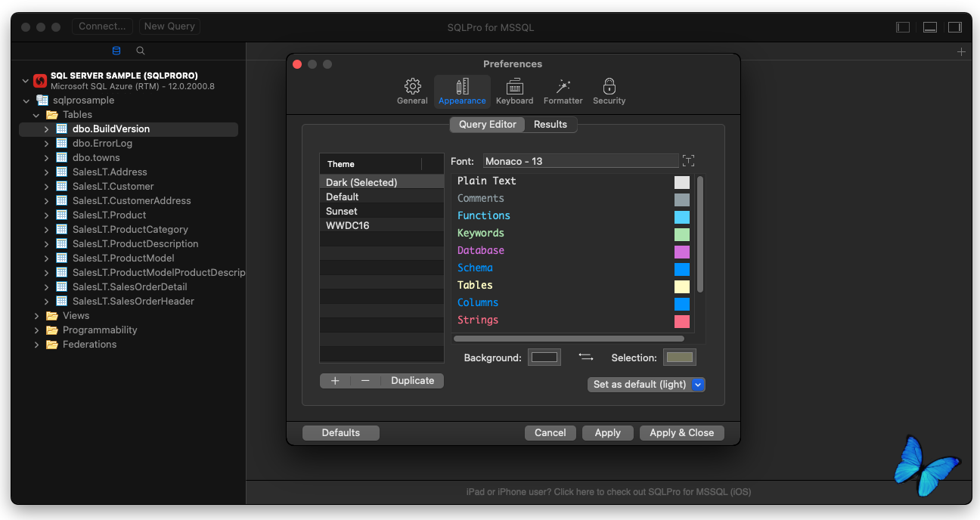Select the Sunset theme
The image size is (980, 520).
click(x=381, y=211)
